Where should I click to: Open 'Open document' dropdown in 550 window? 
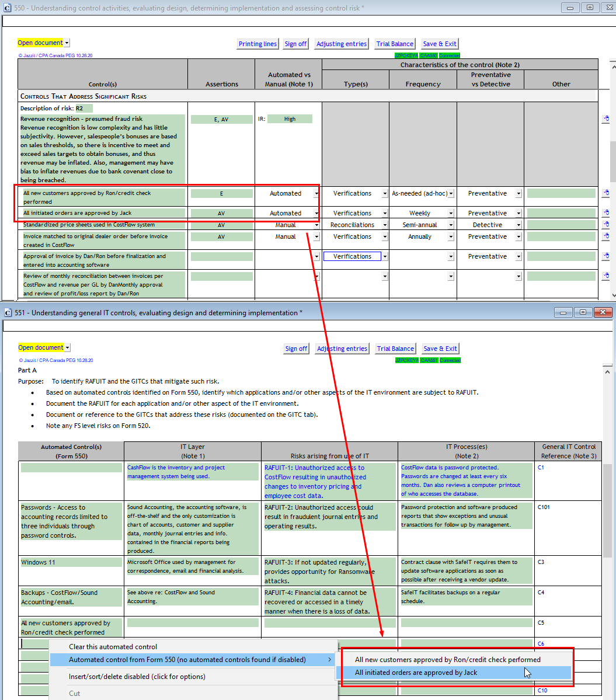67,43
